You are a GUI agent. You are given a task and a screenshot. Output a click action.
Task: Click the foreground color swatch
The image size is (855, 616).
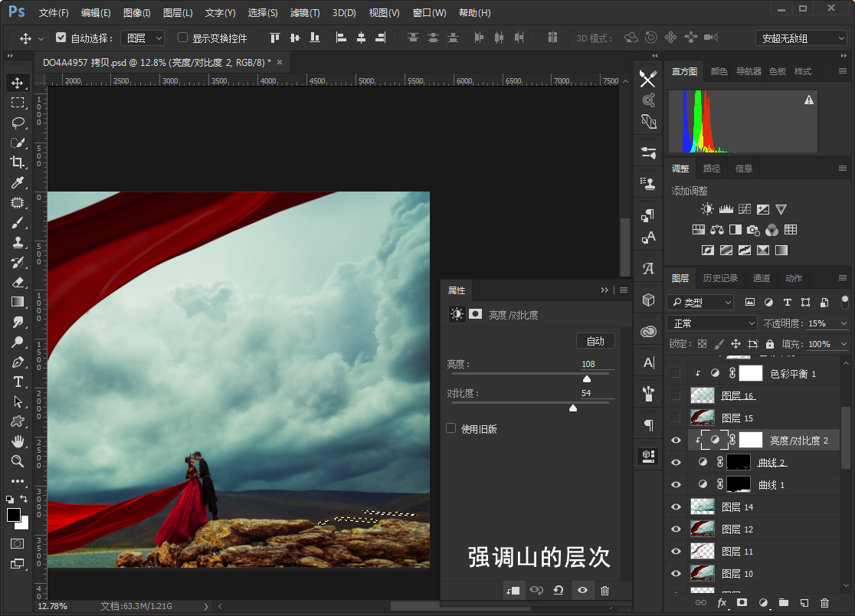click(14, 515)
